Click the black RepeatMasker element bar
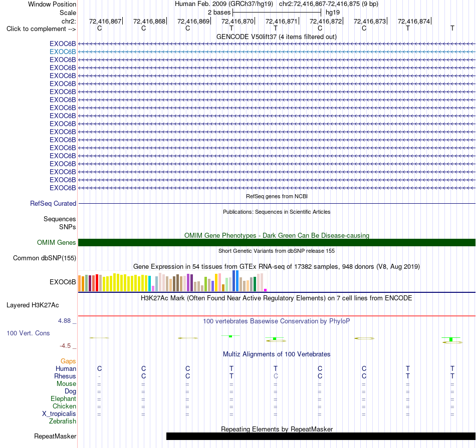This screenshot has width=476, height=448. pyautogui.click(x=321, y=436)
